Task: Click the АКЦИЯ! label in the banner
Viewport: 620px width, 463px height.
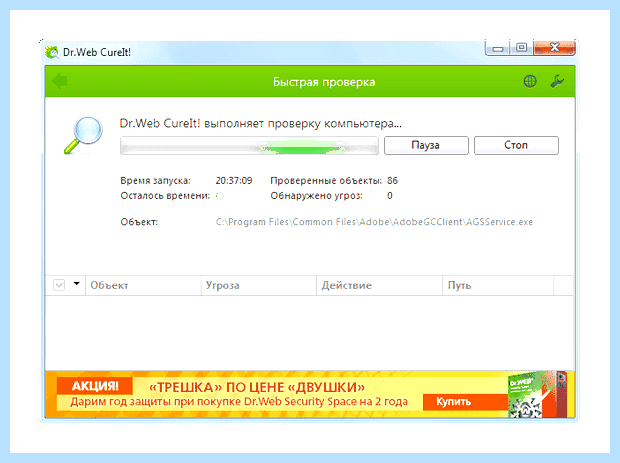Action: click(x=95, y=386)
